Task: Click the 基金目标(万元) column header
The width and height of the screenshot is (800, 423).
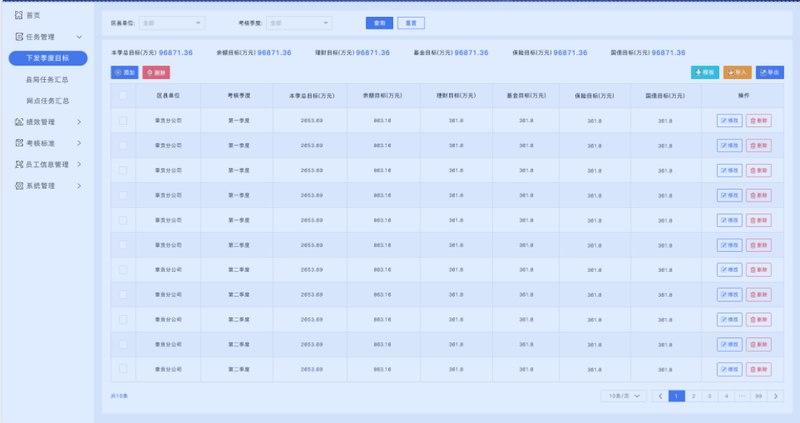Action: (526, 95)
